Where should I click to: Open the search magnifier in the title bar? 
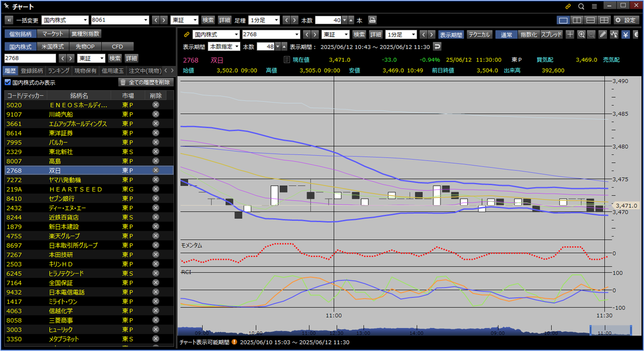tap(581, 6)
